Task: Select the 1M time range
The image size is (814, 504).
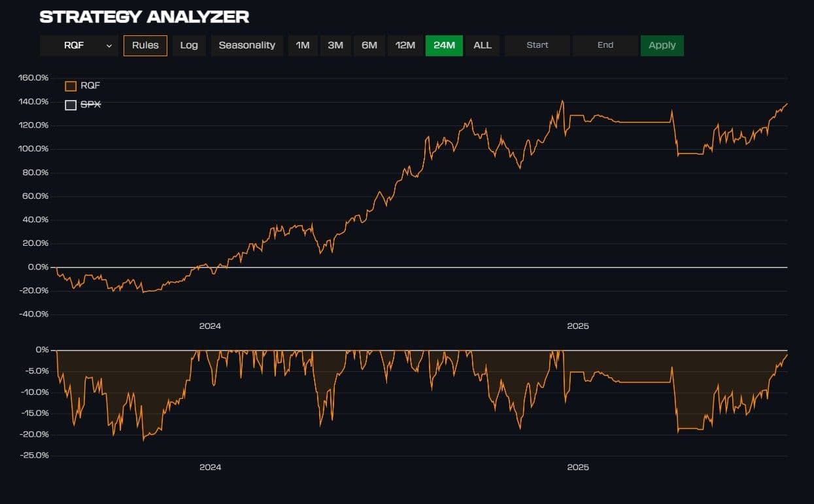Action: [303, 45]
